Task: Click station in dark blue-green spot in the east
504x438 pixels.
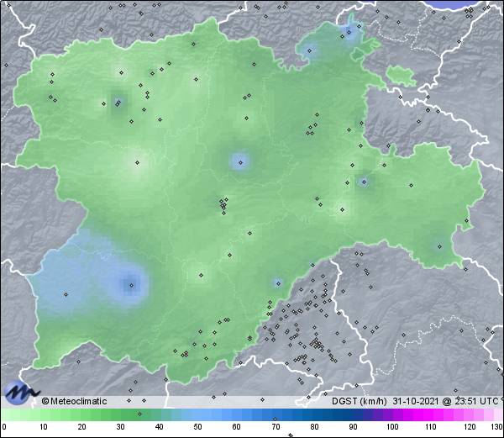Action: [364, 182]
